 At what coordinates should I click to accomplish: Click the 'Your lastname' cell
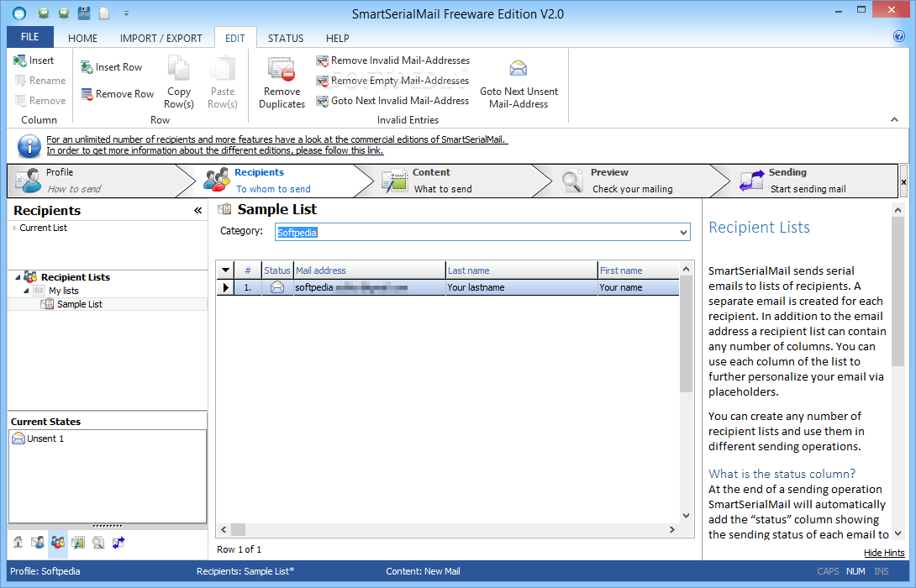[x=521, y=287]
